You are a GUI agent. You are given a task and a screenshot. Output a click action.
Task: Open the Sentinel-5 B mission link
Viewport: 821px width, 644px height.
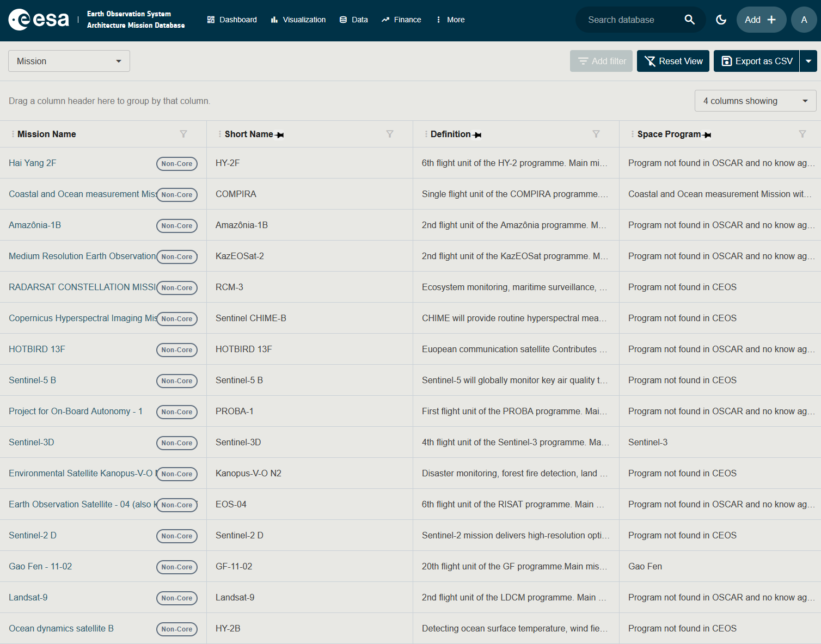point(32,380)
